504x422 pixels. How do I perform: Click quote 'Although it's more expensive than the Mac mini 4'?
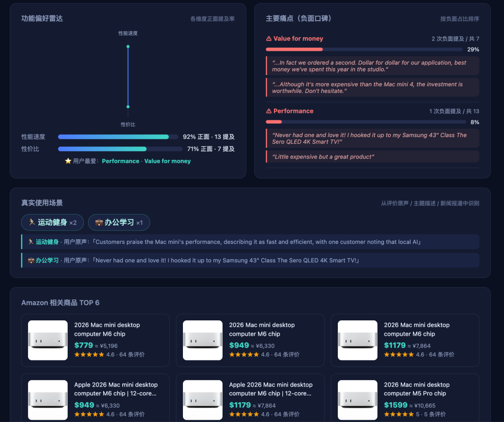click(372, 87)
